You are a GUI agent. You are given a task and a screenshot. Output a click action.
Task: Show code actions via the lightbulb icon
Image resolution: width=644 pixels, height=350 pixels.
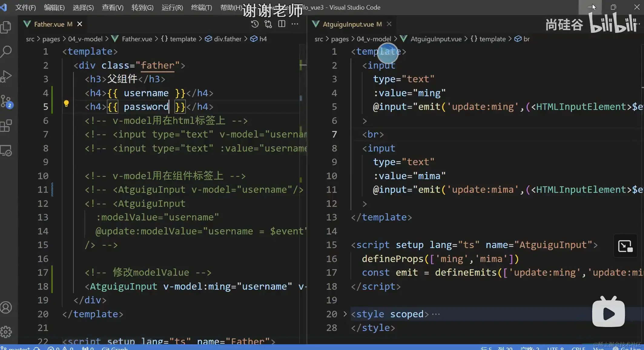[x=66, y=104]
